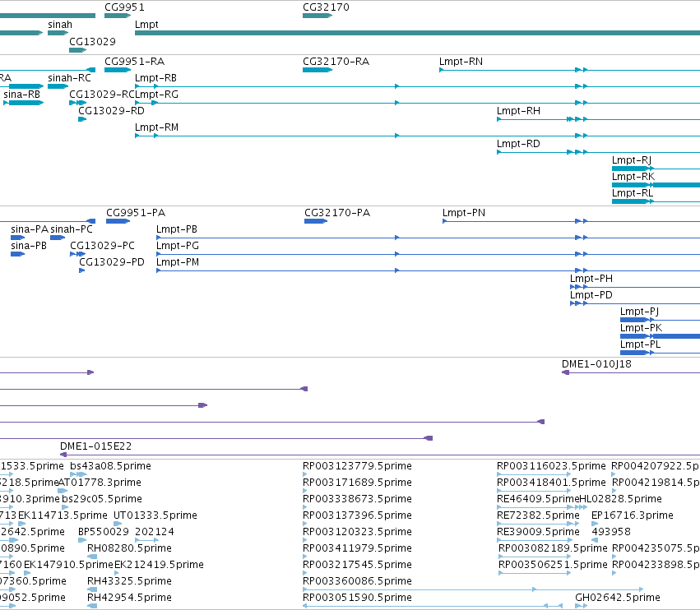Select the EK114713.5prime EST label
Viewport: 700px width, 610px height.
click(63, 515)
